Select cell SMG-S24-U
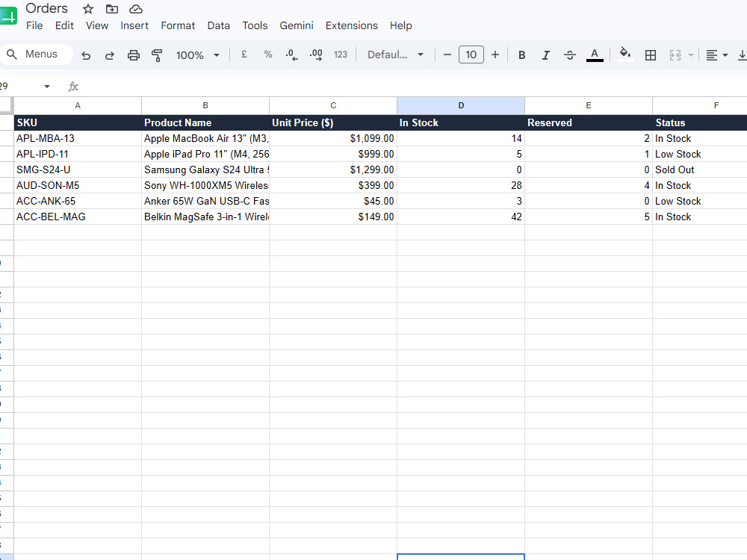The width and height of the screenshot is (747, 560). [x=78, y=170]
